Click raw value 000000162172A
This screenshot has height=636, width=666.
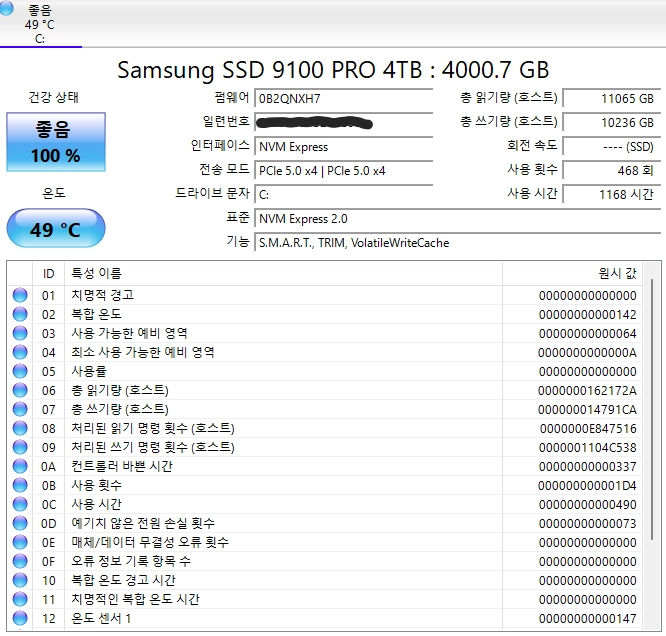pos(587,391)
